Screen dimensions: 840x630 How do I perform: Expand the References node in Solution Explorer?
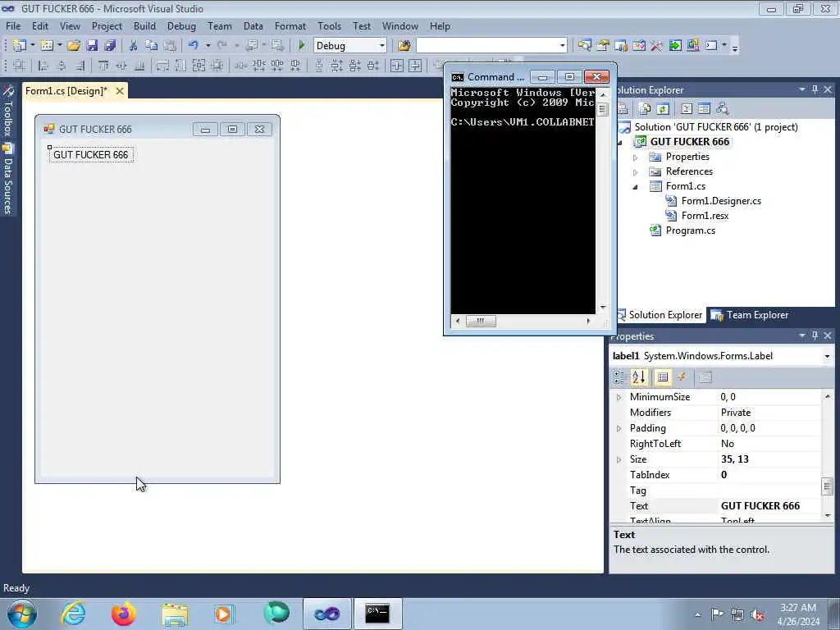point(636,172)
